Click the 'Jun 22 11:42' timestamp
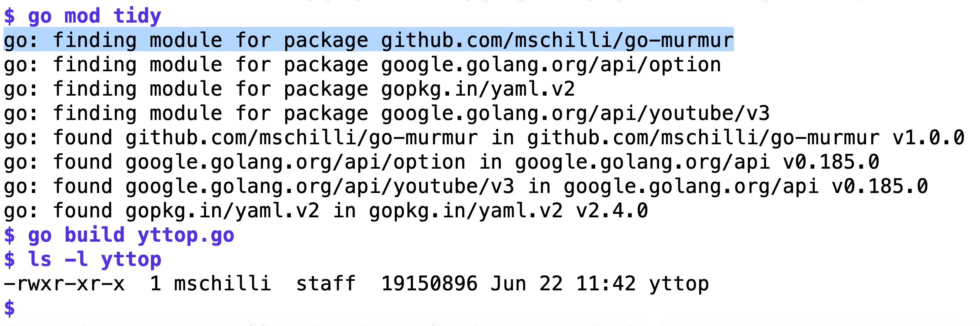 [563, 284]
